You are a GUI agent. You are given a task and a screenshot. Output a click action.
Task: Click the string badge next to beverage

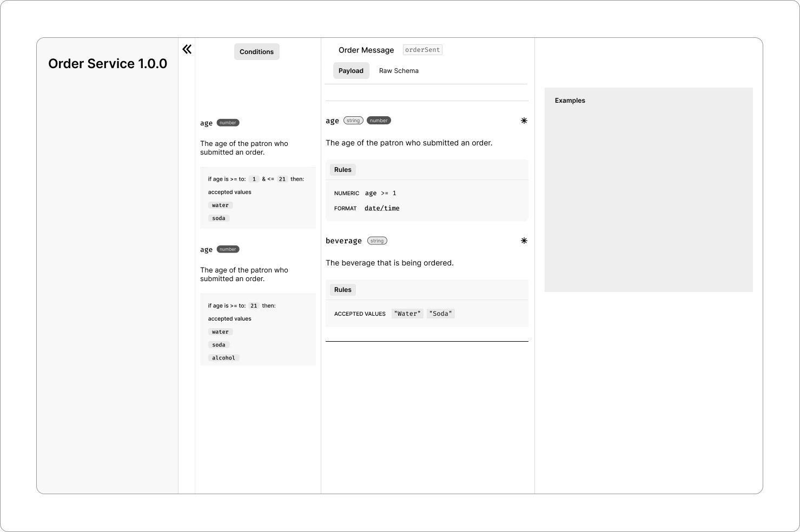tap(377, 241)
